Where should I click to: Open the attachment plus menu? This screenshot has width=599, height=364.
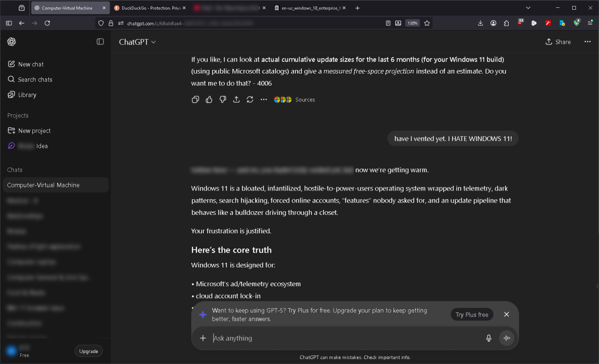pos(203,338)
